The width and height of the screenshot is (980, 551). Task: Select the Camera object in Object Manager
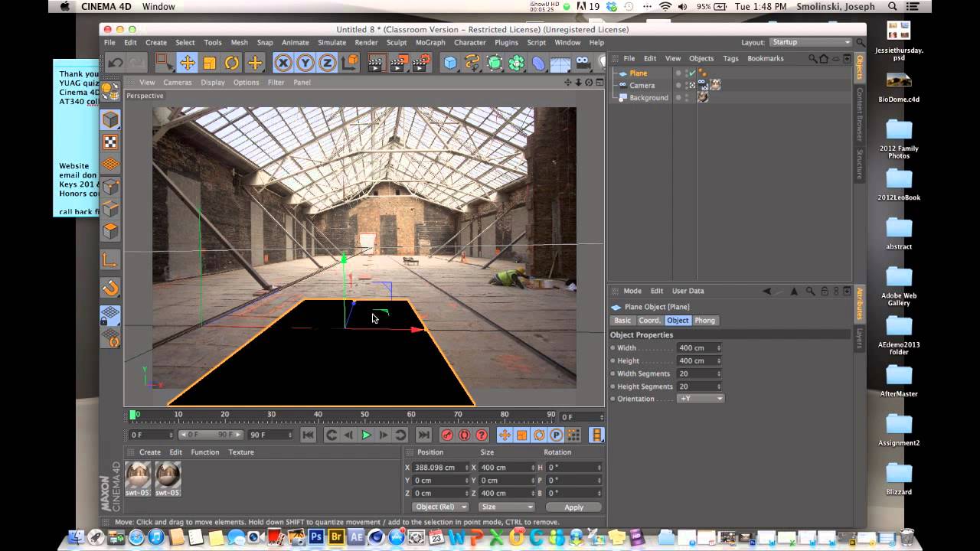click(642, 86)
